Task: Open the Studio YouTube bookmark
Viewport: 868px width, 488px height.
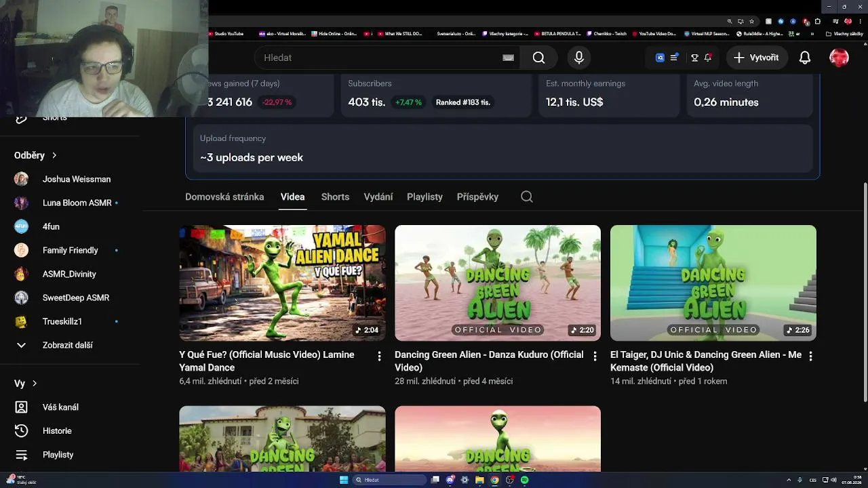Action: [226, 33]
